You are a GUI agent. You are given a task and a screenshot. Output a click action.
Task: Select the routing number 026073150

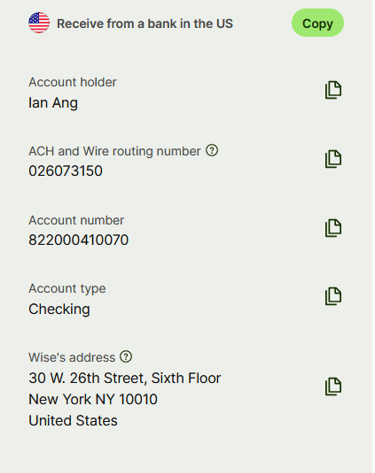[65, 171]
